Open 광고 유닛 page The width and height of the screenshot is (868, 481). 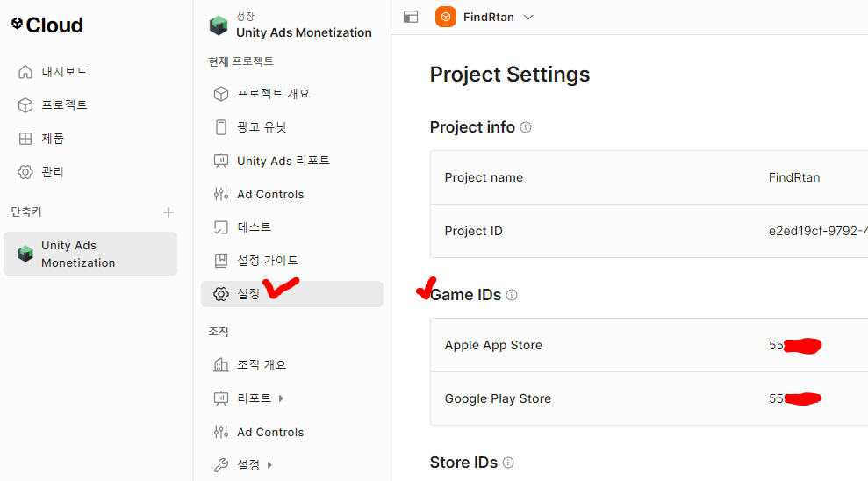coord(262,127)
